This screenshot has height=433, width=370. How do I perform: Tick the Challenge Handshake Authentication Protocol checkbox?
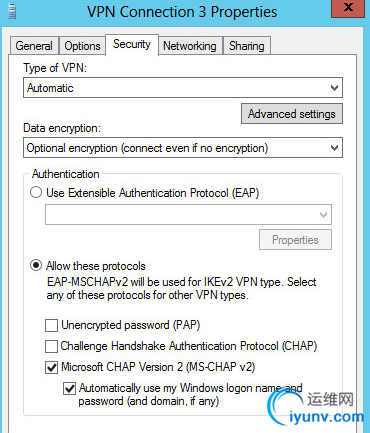[x=51, y=346]
